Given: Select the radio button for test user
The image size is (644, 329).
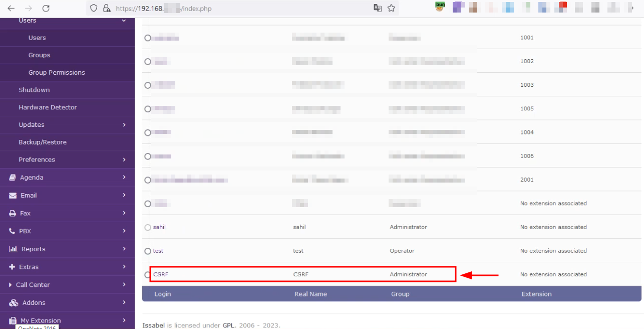Looking at the screenshot, I should point(148,251).
